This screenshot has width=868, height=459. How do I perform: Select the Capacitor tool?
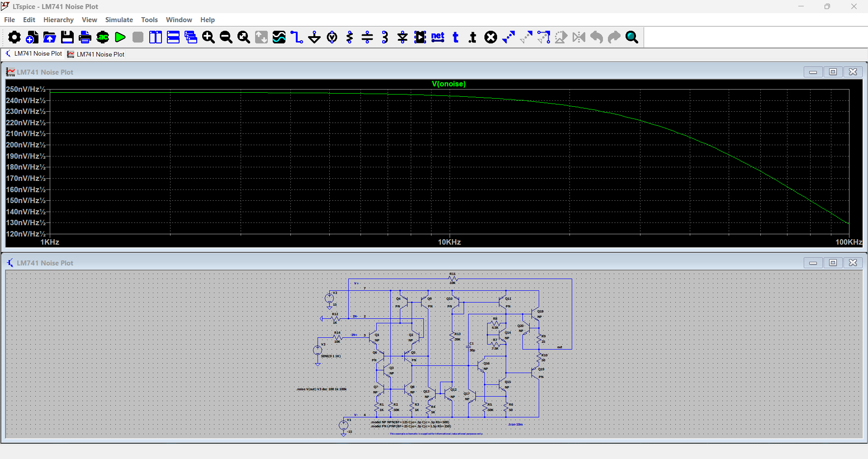367,37
